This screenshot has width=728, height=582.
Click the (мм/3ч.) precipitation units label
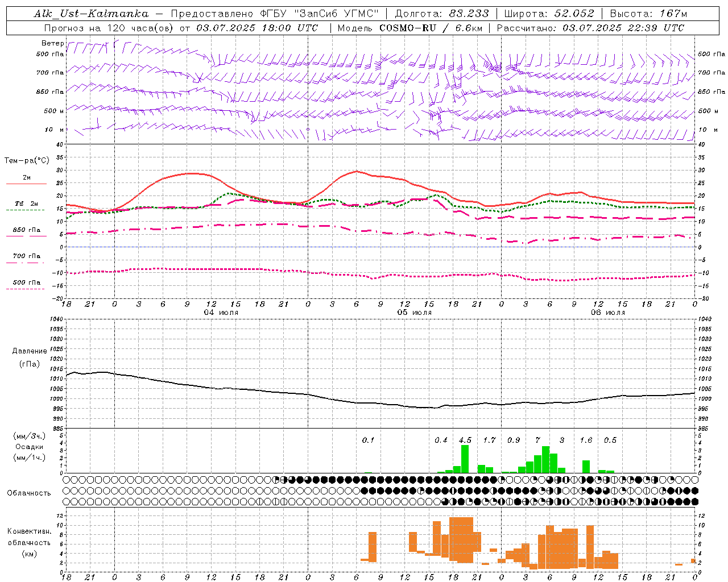point(28,436)
